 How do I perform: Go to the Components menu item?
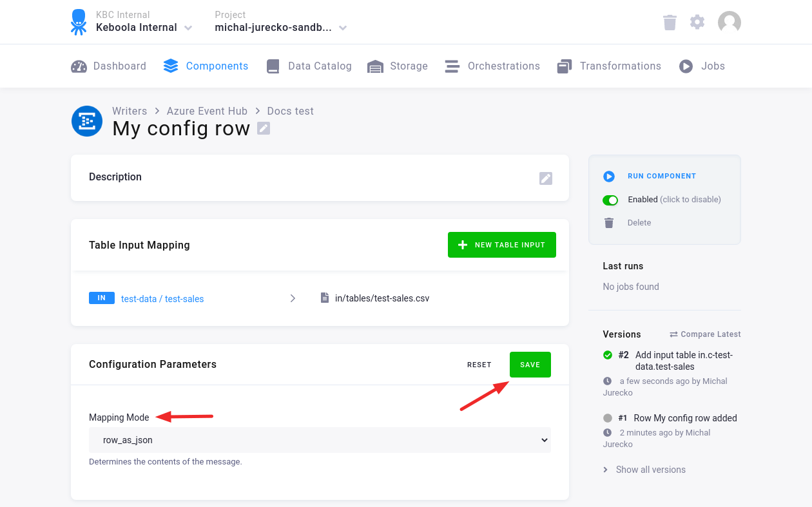[x=206, y=66]
